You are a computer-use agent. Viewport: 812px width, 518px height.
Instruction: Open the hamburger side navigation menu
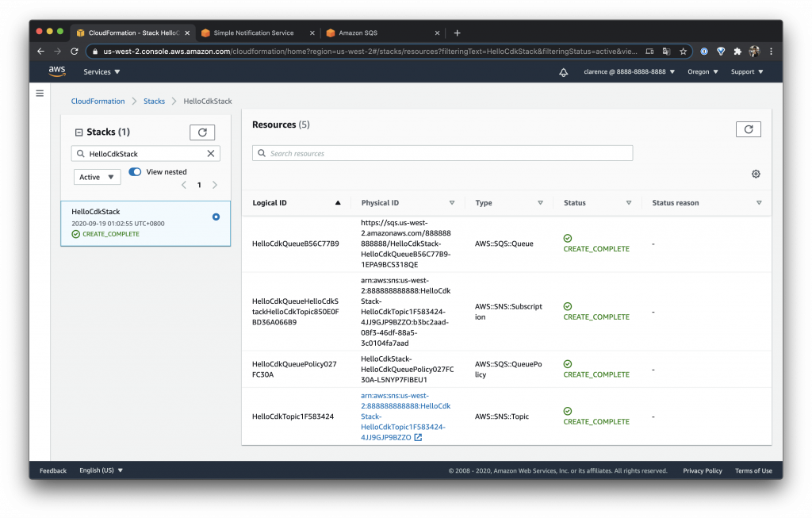(40, 94)
